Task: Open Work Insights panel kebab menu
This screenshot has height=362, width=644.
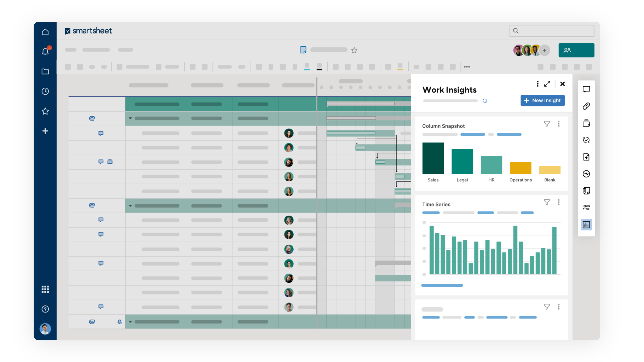Action: (x=537, y=84)
